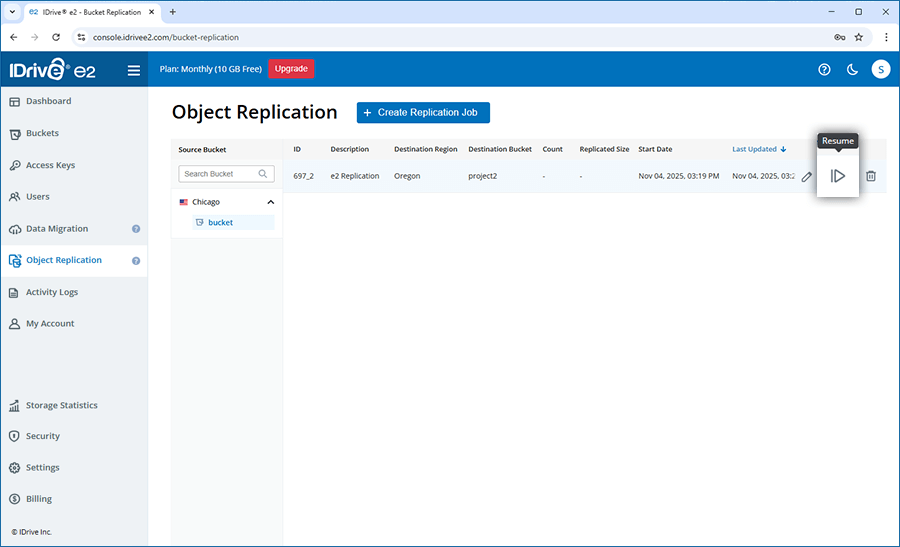Click help icon next to Data Migration
Image resolution: width=900 pixels, height=547 pixels.
pos(136,229)
